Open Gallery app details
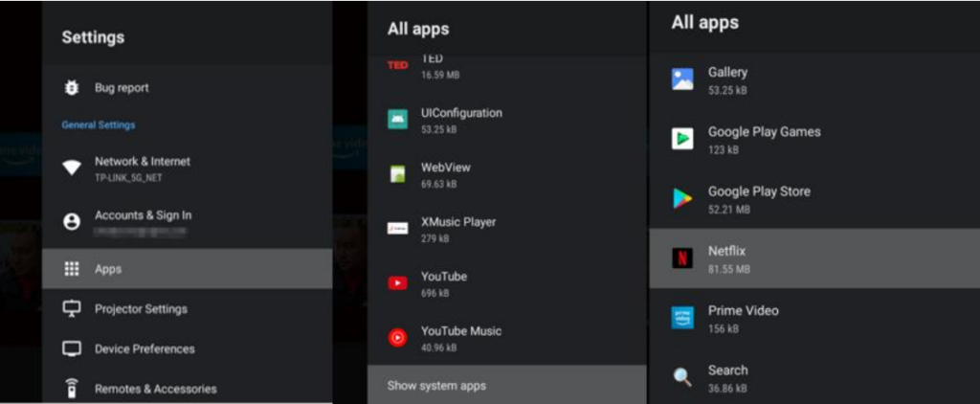This screenshot has height=404, width=980. point(814,80)
